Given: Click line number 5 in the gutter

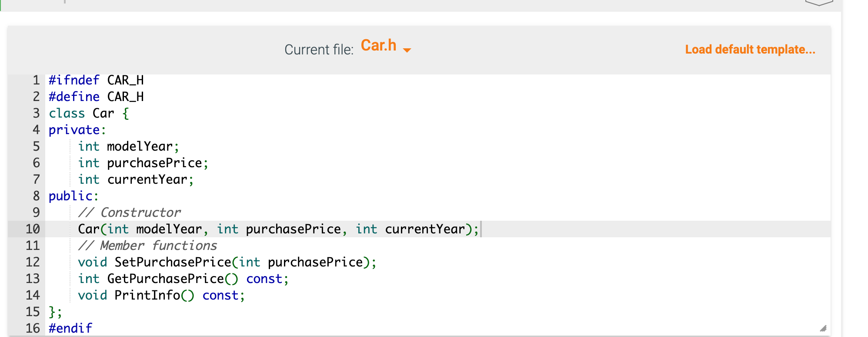Looking at the screenshot, I should tap(37, 146).
